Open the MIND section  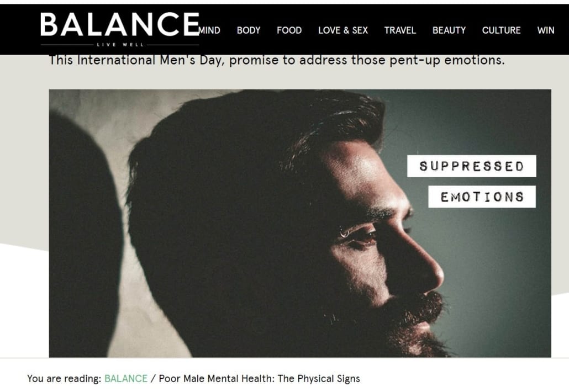click(209, 30)
